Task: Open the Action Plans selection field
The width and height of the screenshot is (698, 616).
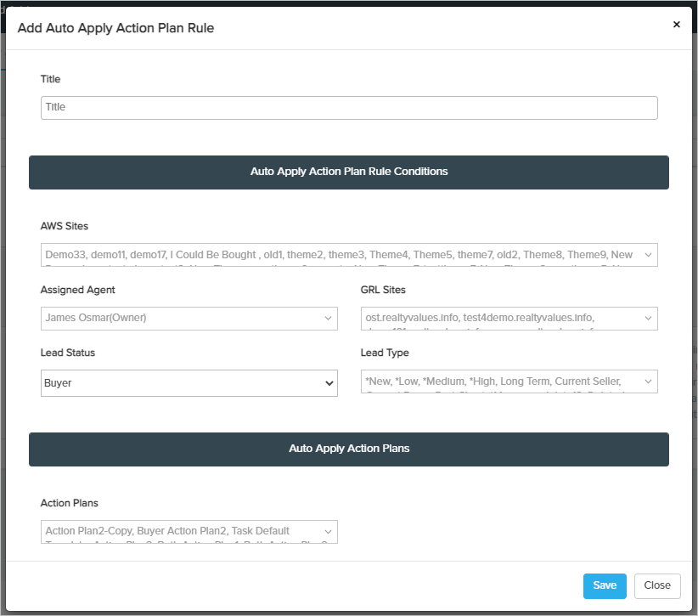Action: (178, 531)
